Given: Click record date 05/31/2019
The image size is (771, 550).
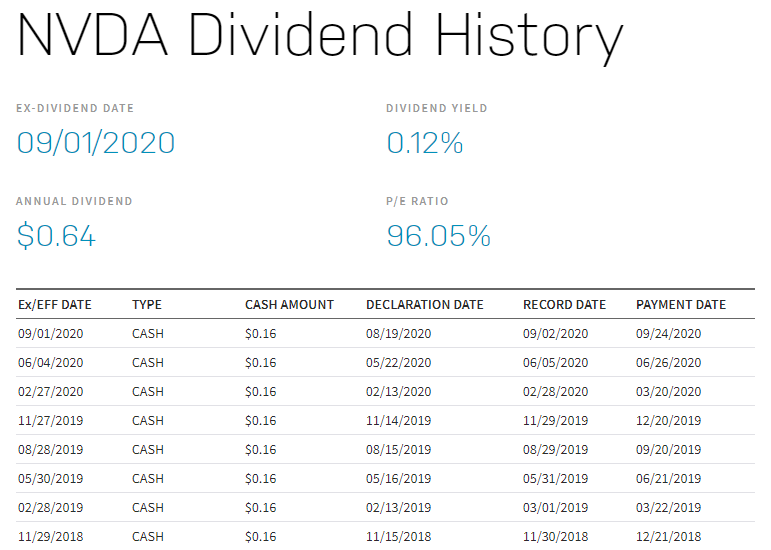Looking at the screenshot, I should [556, 479].
